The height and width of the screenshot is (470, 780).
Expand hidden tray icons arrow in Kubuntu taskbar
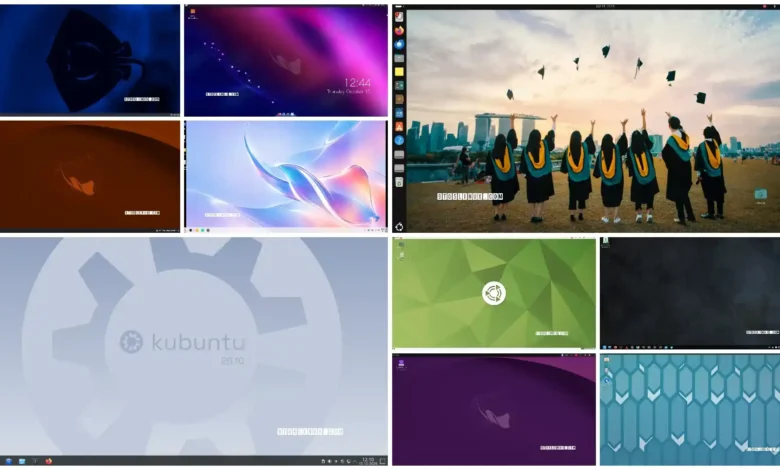[x=355, y=462]
